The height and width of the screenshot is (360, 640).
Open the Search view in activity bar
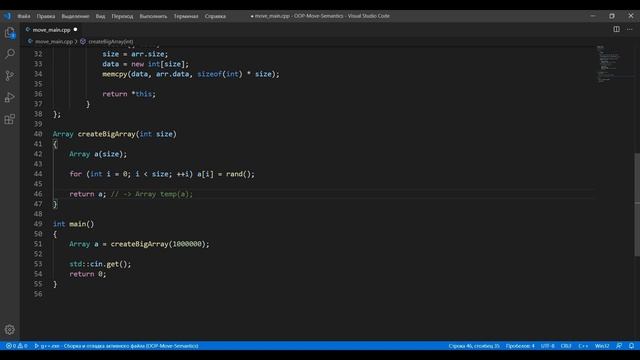[10, 54]
